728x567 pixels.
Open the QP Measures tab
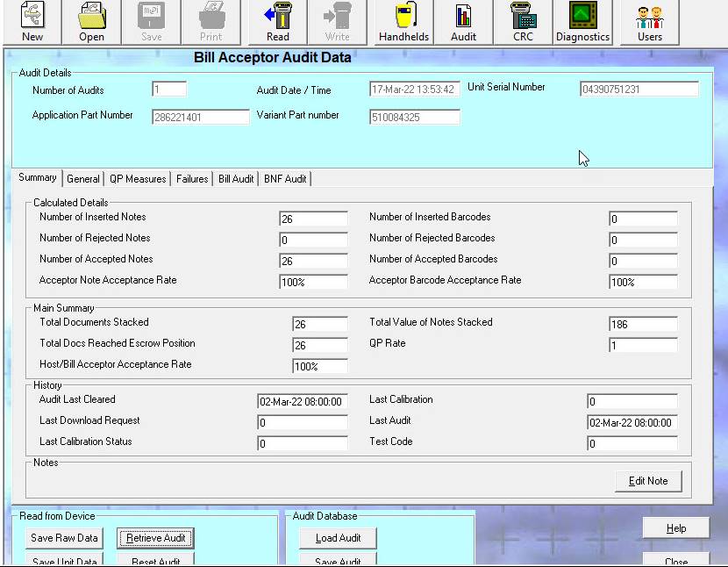pyautogui.click(x=138, y=179)
